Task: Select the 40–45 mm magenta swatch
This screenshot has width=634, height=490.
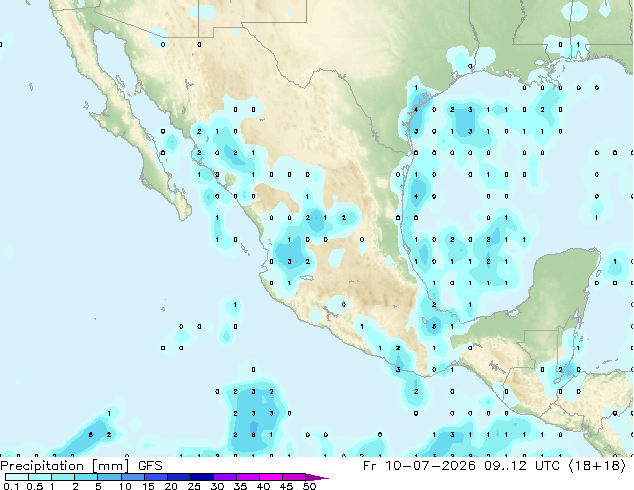Action: tap(271, 477)
